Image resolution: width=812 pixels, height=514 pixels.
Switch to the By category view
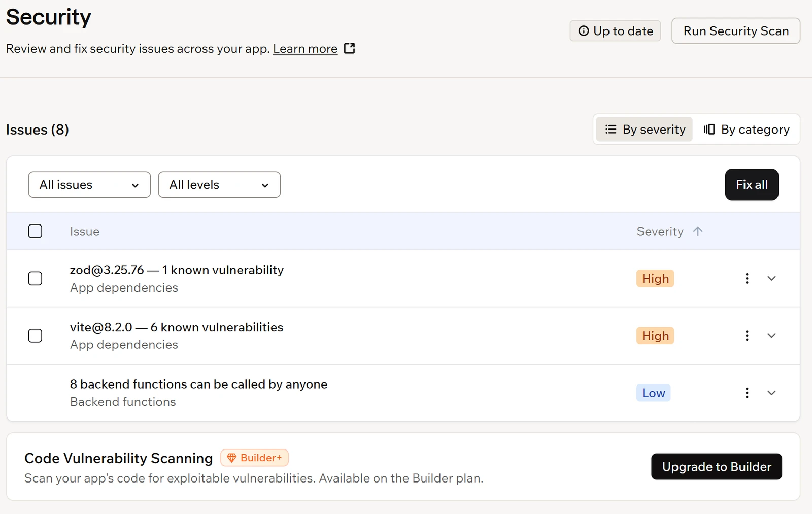(x=746, y=130)
